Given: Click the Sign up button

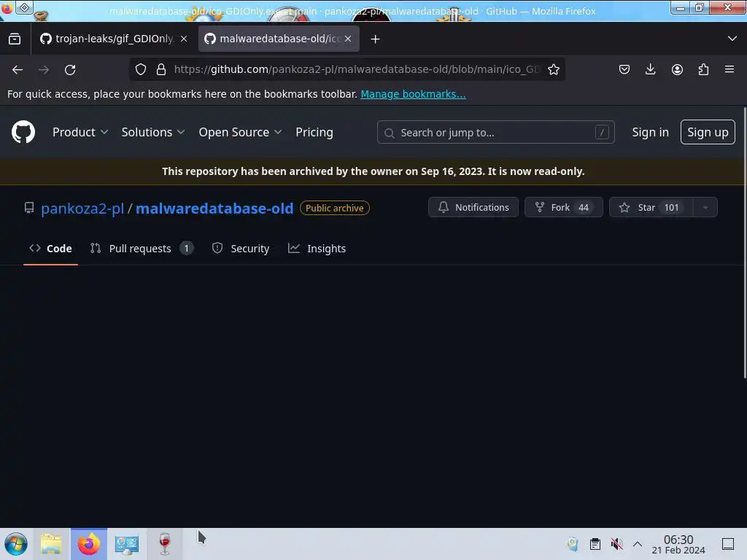Looking at the screenshot, I should [708, 132].
